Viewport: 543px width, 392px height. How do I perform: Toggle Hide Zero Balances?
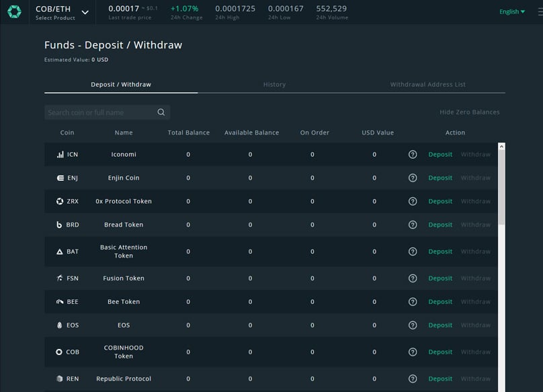click(469, 112)
